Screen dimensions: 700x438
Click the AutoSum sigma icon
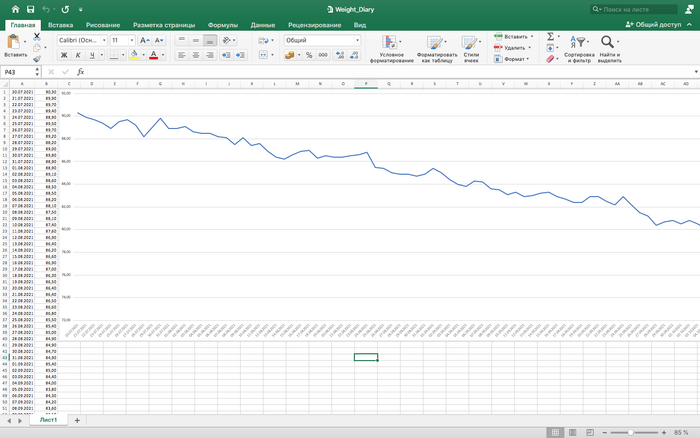click(550, 36)
